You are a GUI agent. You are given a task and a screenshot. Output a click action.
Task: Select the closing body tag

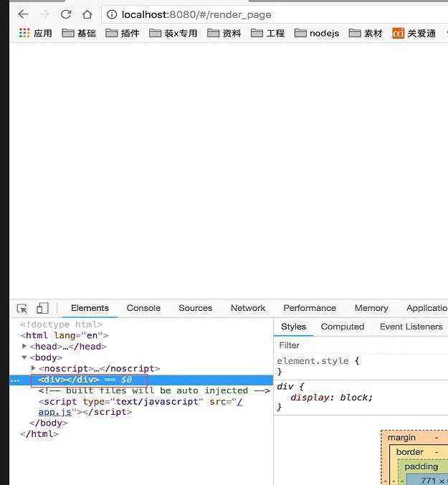pyautogui.click(x=49, y=423)
